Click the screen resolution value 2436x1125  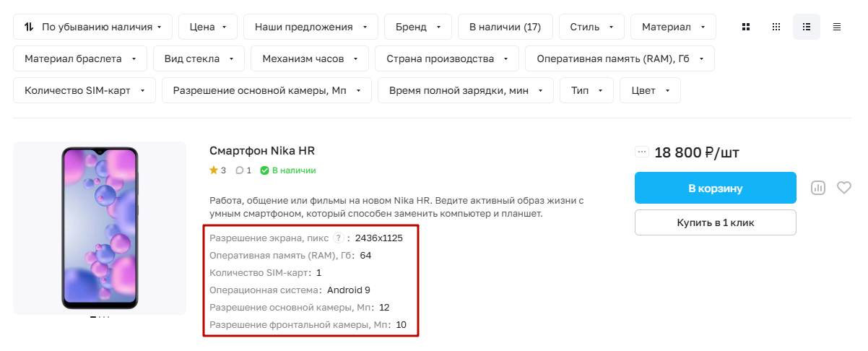click(379, 238)
